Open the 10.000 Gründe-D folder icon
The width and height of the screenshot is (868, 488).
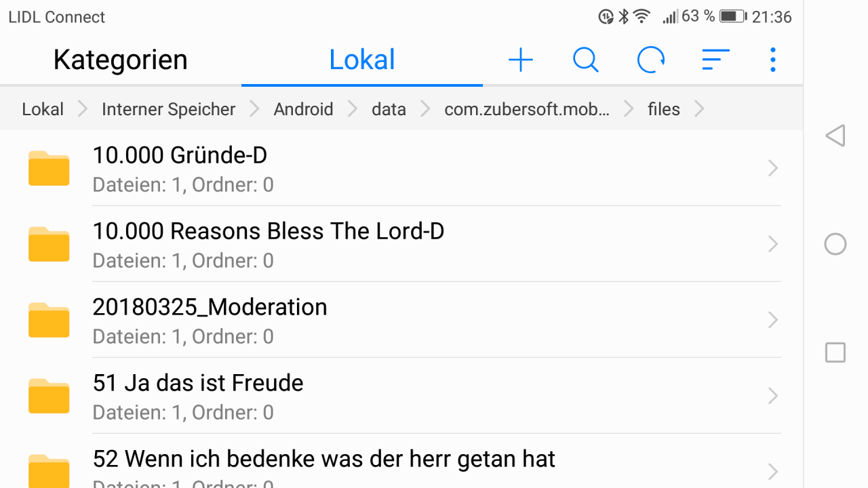click(49, 168)
